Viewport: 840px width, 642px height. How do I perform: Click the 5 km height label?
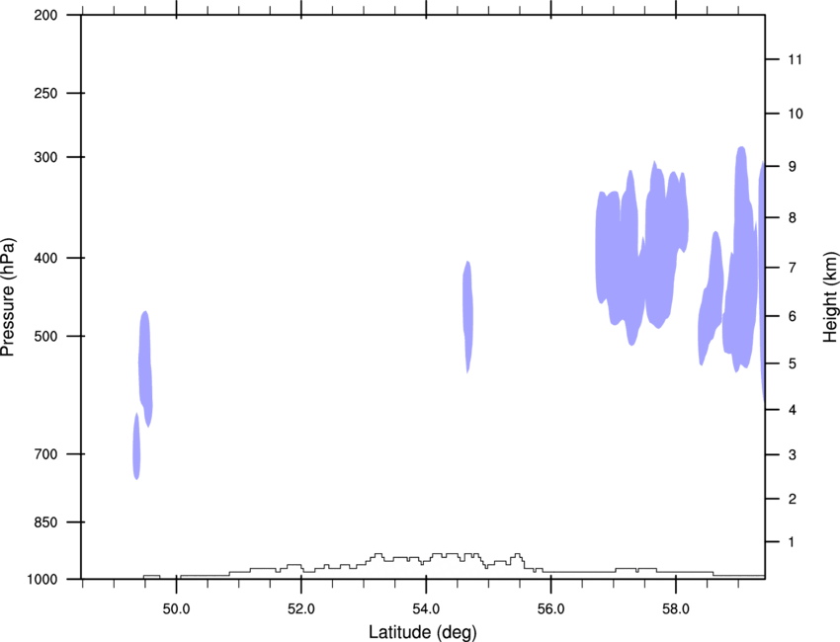tap(793, 363)
